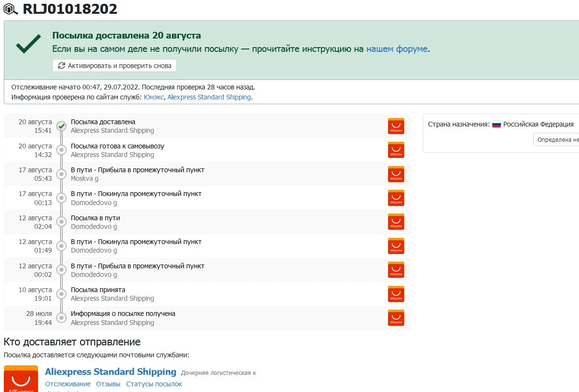This screenshot has width=579, height=392.
Task: Click 'Российская Федерация' destination text
Action: click(539, 124)
